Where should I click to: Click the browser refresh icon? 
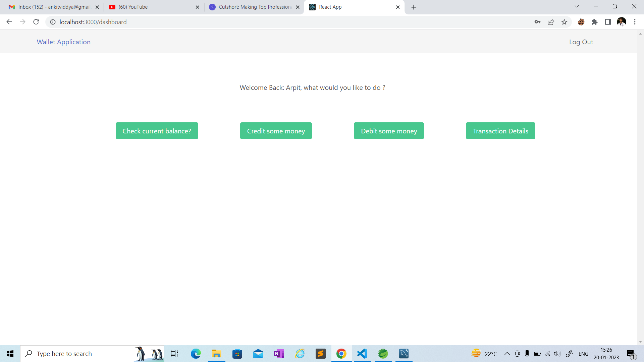click(37, 22)
